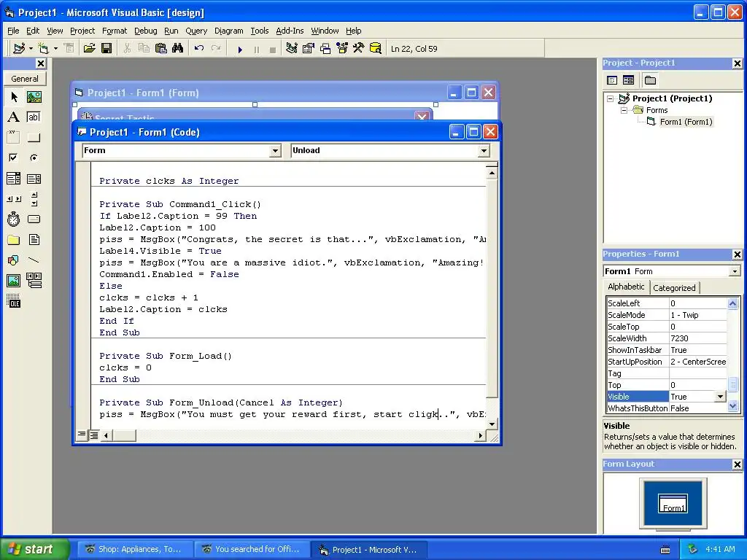
Task: Click the General toolbox tab button
Action: point(25,79)
